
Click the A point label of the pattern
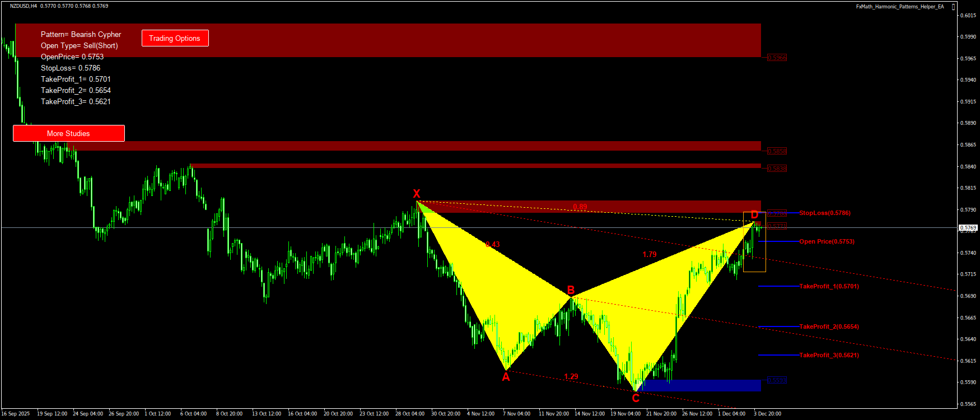click(506, 377)
